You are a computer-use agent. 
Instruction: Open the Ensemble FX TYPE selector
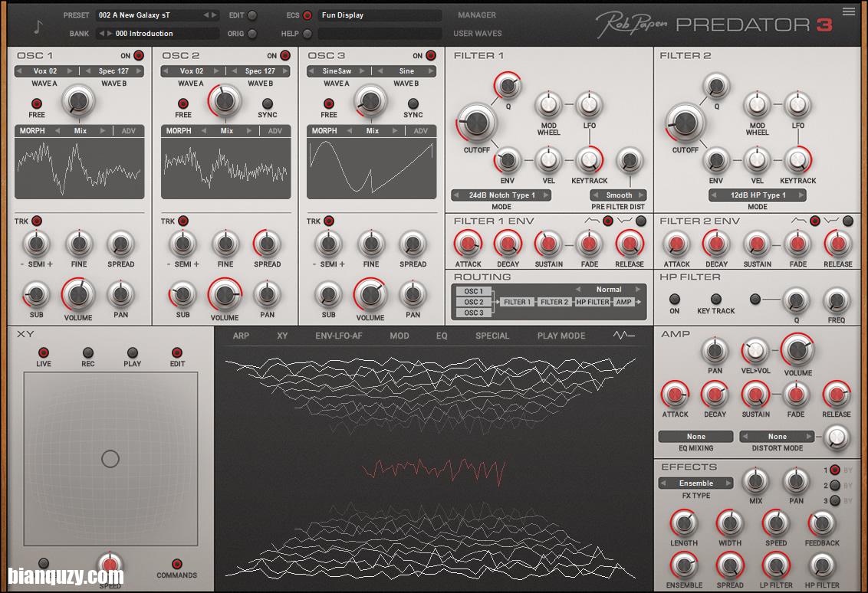(x=695, y=483)
